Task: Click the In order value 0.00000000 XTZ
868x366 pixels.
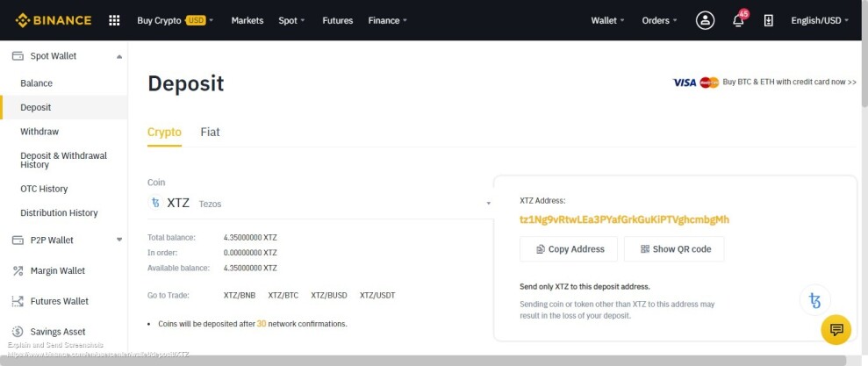Action: [250, 253]
